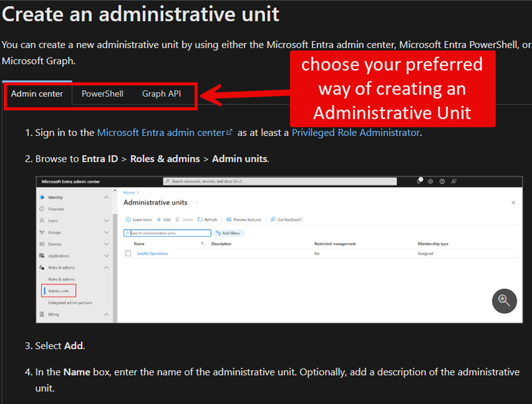The width and height of the screenshot is (532, 404).
Task: Click the Description column header
Action: [x=221, y=244]
